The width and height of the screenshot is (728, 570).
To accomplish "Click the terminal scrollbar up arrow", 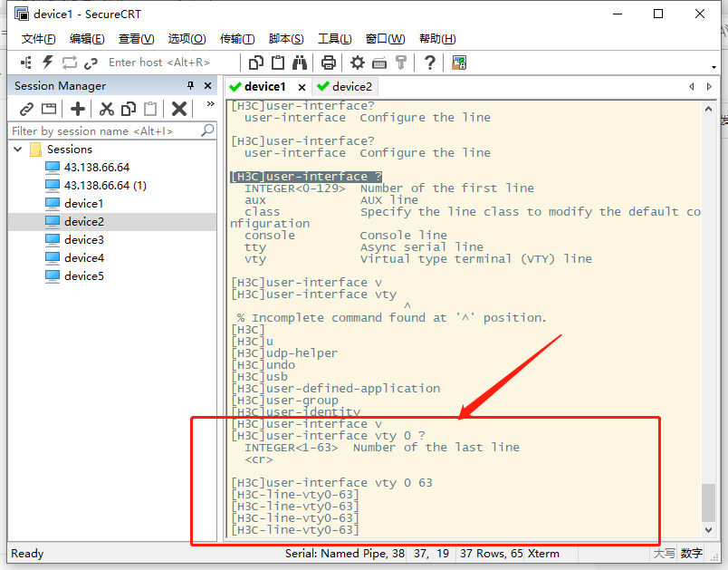I will click(708, 109).
